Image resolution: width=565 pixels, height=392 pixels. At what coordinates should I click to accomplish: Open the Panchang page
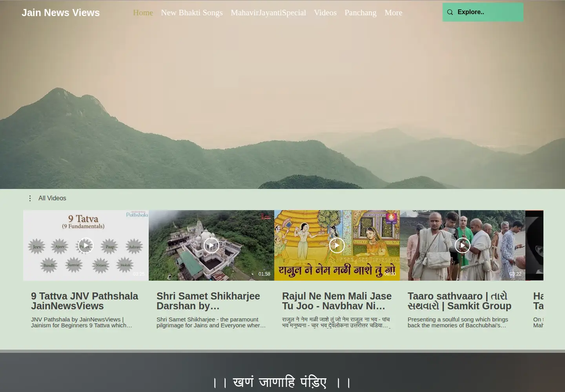[x=360, y=13]
